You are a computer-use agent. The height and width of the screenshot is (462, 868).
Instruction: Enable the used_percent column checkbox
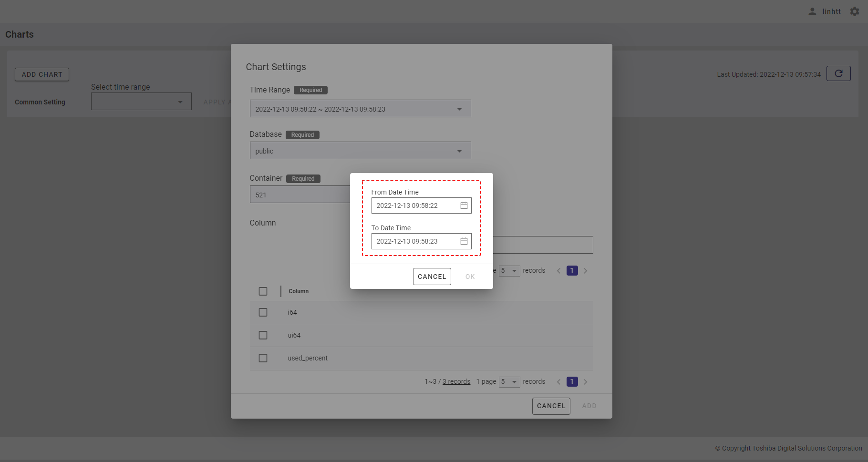coord(263,358)
